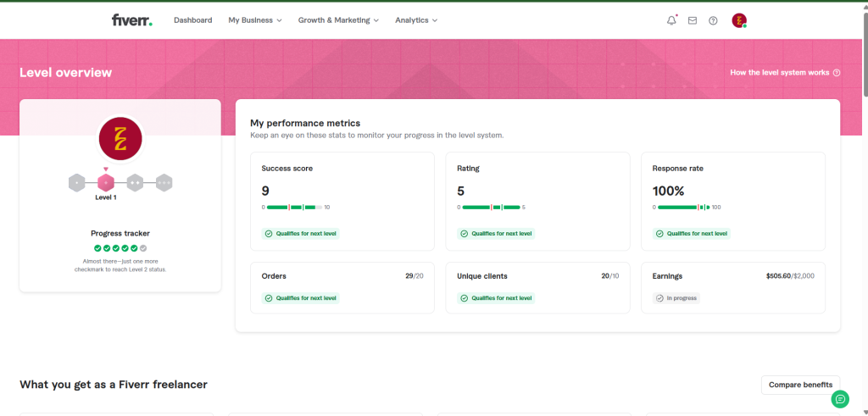The width and height of the screenshot is (868, 416).
Task: Click the Progress tracker heading
Action: [120, 234]
